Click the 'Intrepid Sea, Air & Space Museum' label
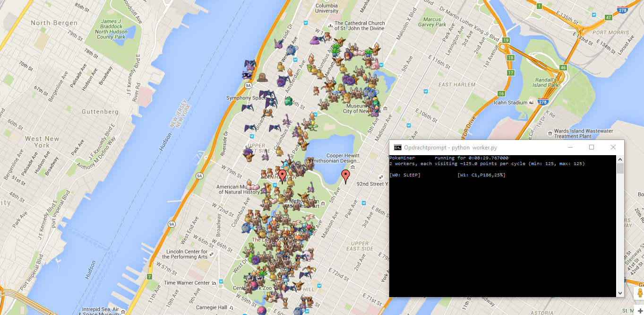Viewport: 644px width, 315px height. 100,311
